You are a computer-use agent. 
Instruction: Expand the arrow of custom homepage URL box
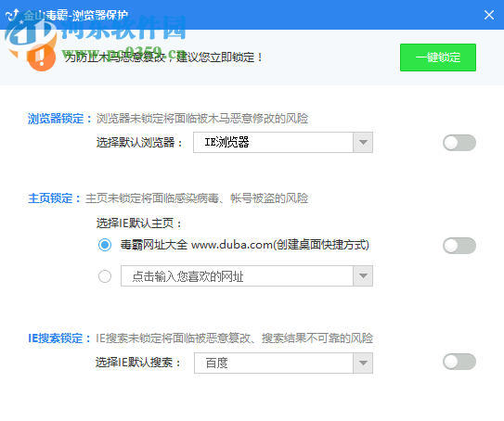363,275
